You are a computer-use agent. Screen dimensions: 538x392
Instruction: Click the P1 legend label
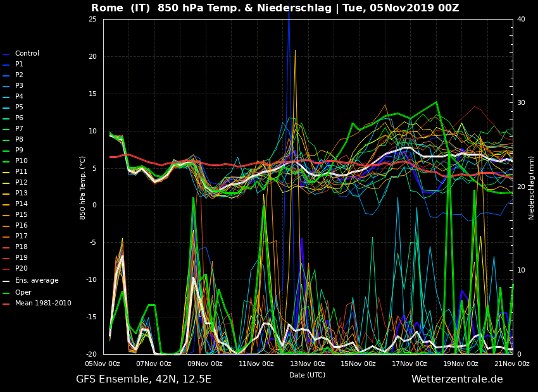click(x=19, y=64)
